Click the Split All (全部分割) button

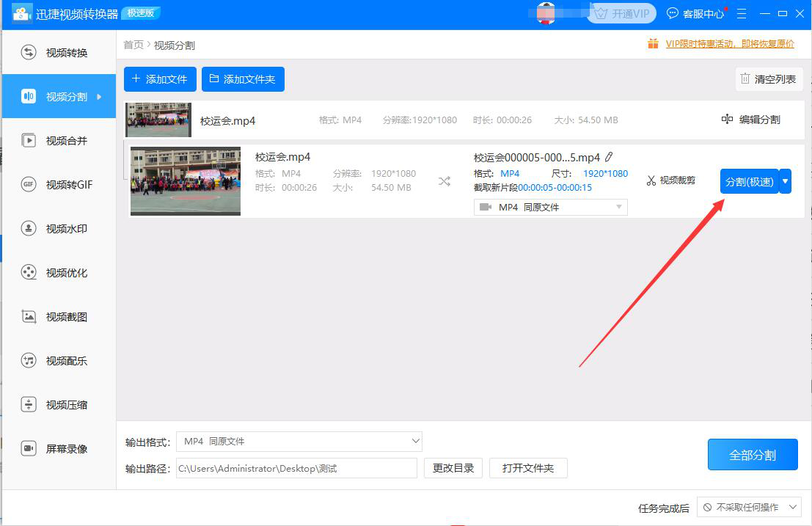(x=753, y=455)
